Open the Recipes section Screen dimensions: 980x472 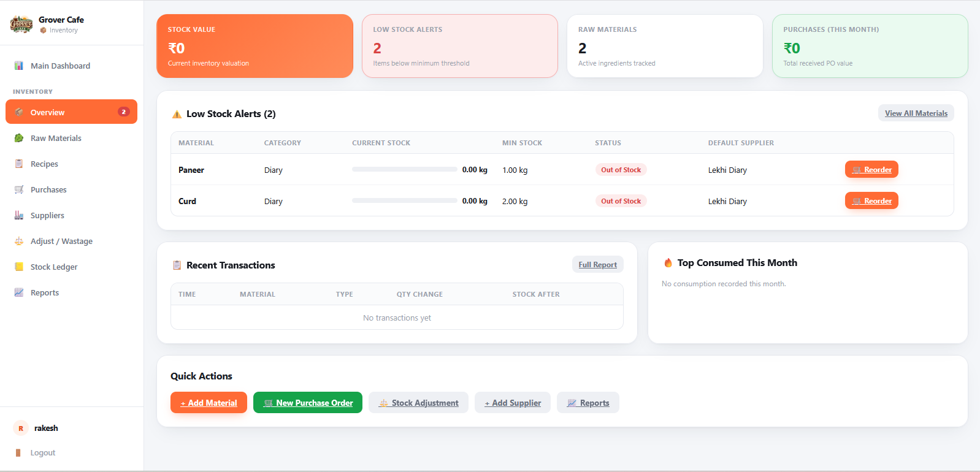71,164
